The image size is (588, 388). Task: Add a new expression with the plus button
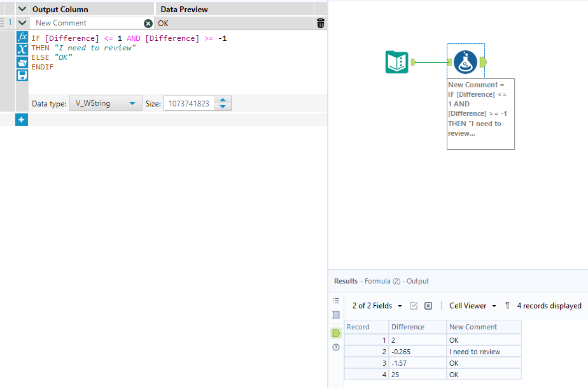[21, 120]
